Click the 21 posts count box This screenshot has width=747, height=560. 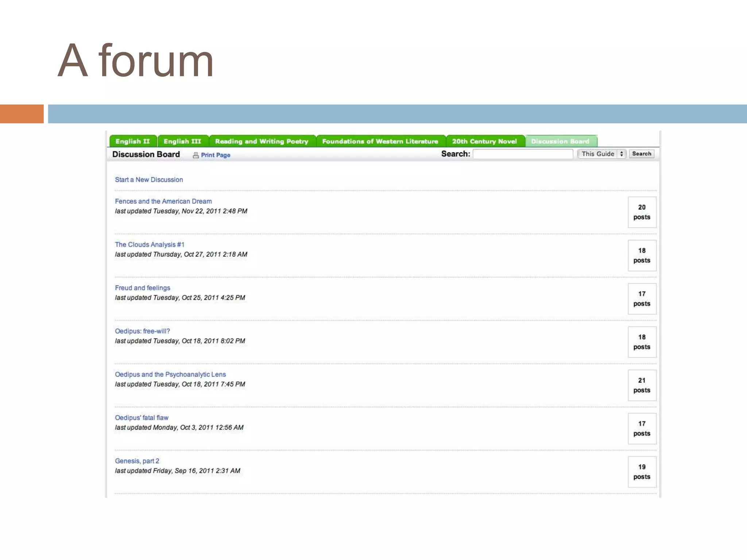click(642, 385)
